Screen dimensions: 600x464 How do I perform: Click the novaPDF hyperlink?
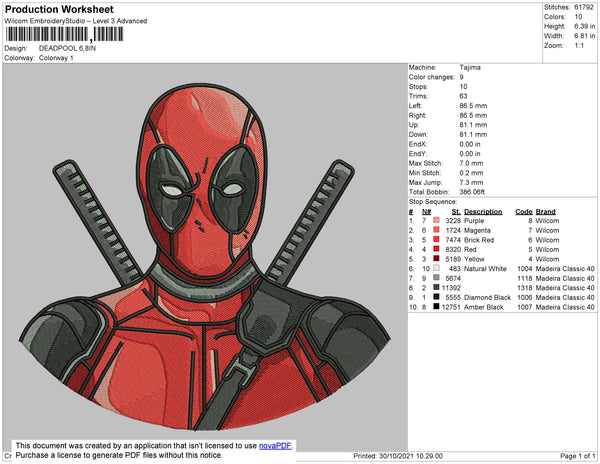tap(275, 446)
